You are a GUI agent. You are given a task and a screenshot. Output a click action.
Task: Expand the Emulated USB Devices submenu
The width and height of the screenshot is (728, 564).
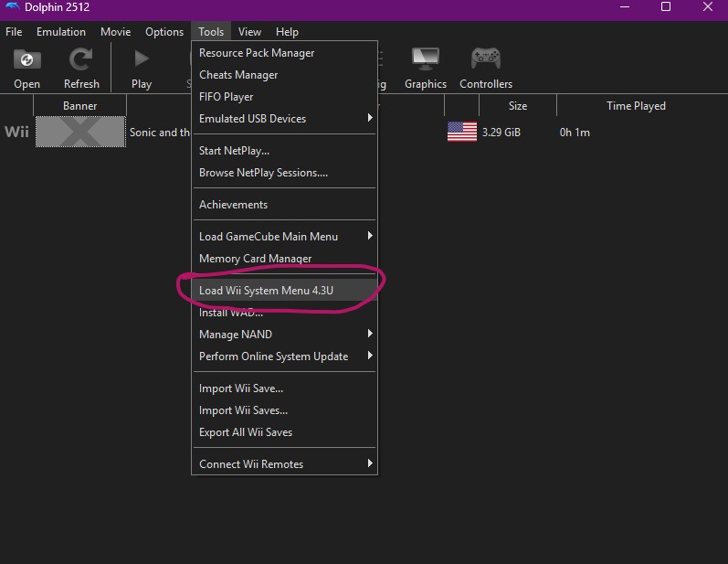(x=284, y=119)
